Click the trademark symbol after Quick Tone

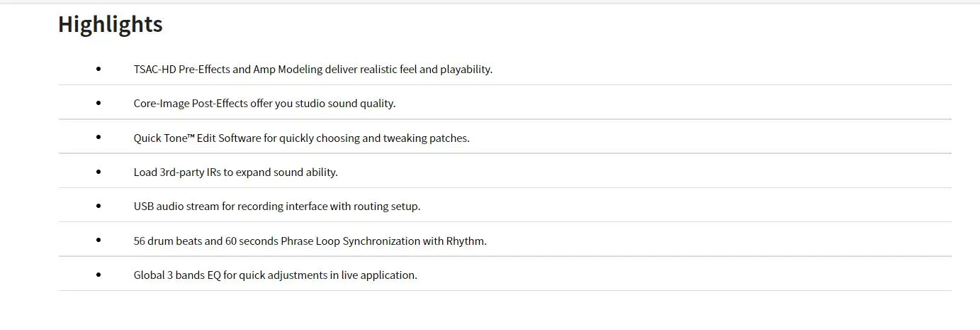click(x=191, y=136)
